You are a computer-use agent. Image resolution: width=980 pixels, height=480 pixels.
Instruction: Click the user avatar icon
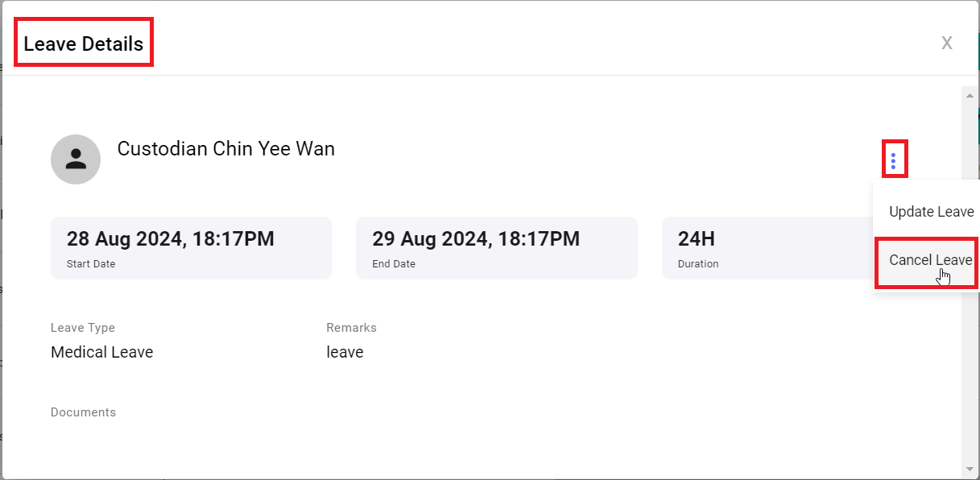click(x=76, y=159)
